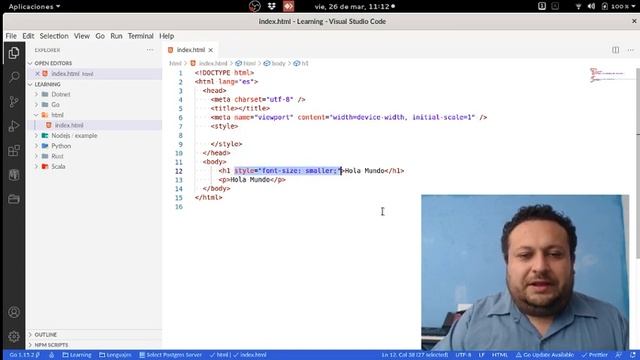Click the Lenguajes status bar item
This screenshot has height=360, width=640.
pos(115,355)
